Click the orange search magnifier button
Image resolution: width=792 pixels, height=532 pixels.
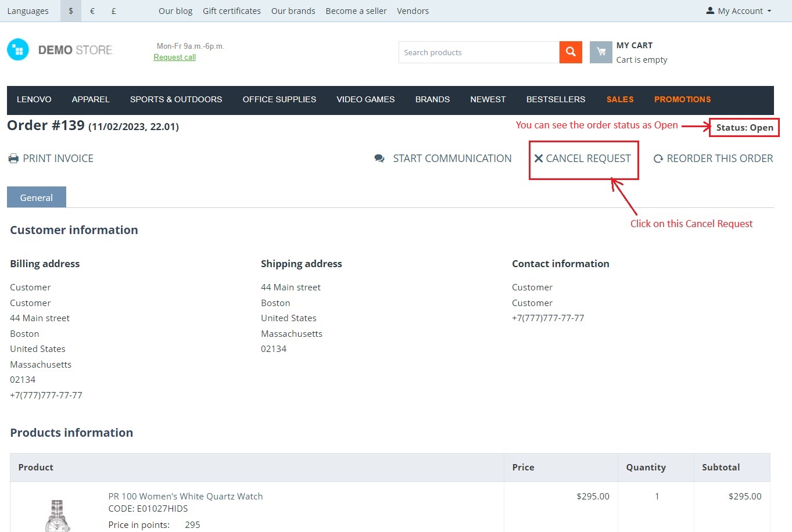click(571, 52)
